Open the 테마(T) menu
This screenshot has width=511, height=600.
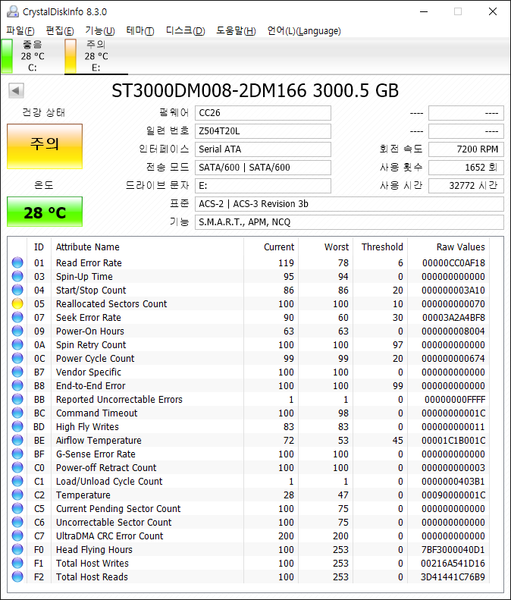140,31
